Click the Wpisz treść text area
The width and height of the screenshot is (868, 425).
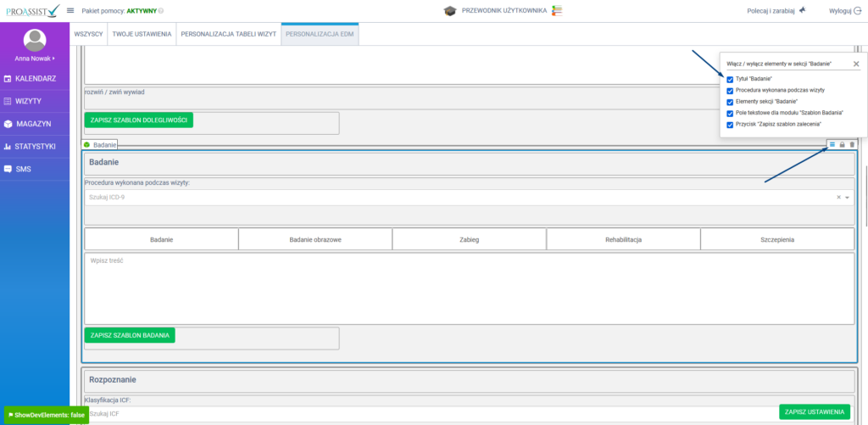(x=469, y=288)
